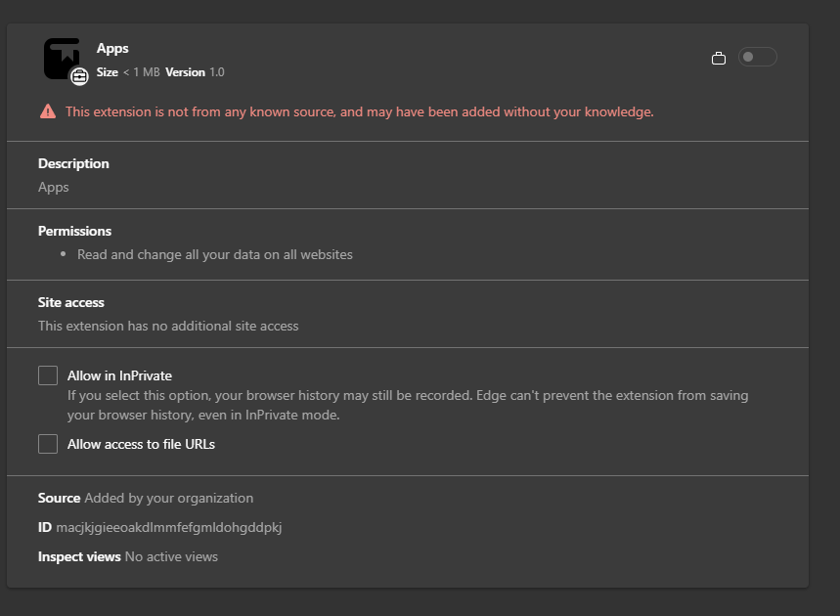
Task: Click the briefcase badge on the extension logo
Action: pyautogui.click(x=79, y=76)
